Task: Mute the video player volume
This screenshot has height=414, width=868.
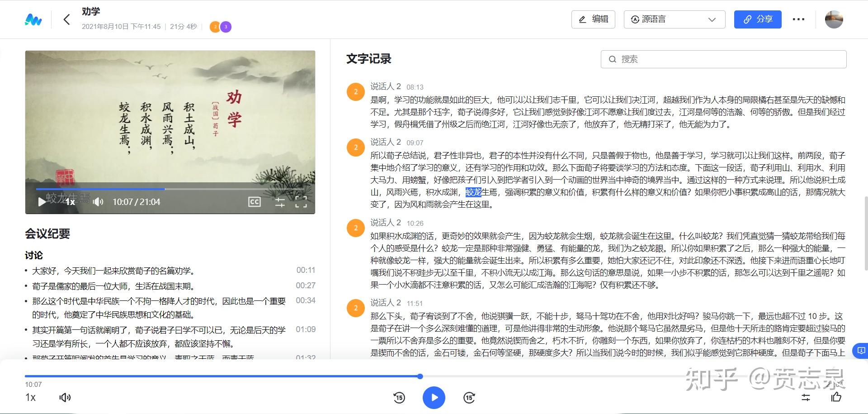Action: tap(97, 202)
